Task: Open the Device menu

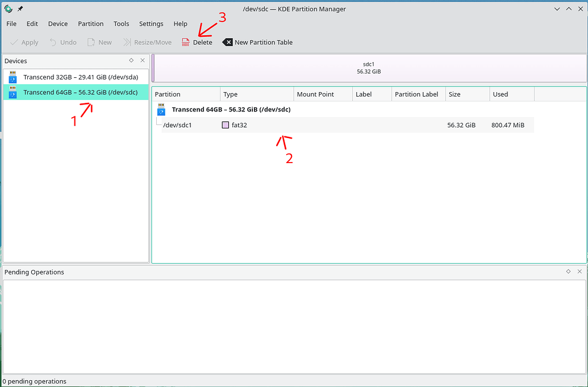Action: point(57,23)
